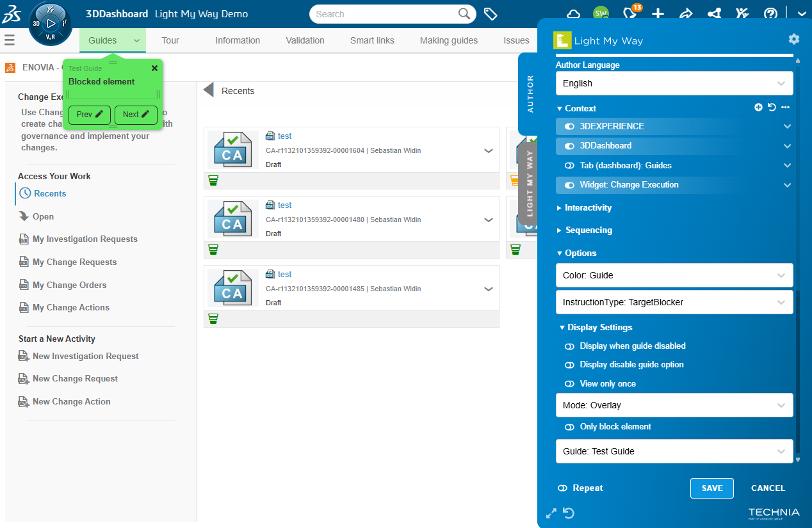Enable Only block element
This screenshot has height=528, width=812.
(569, 427)
